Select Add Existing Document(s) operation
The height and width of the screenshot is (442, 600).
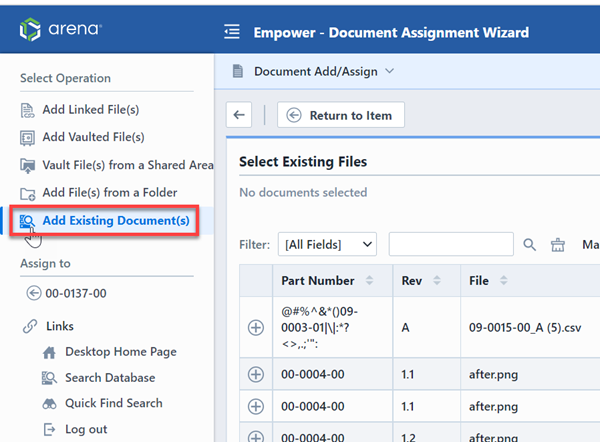point(116,220)
